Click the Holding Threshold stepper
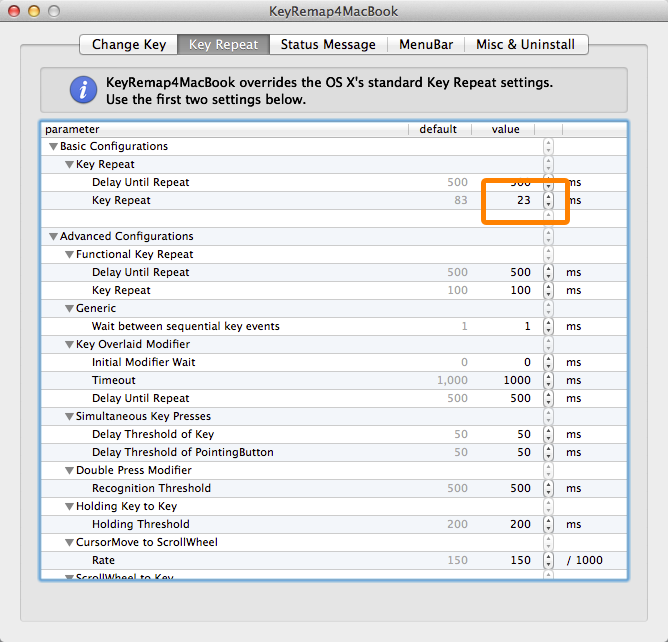The image size is (668, 642). pos(547,524)
